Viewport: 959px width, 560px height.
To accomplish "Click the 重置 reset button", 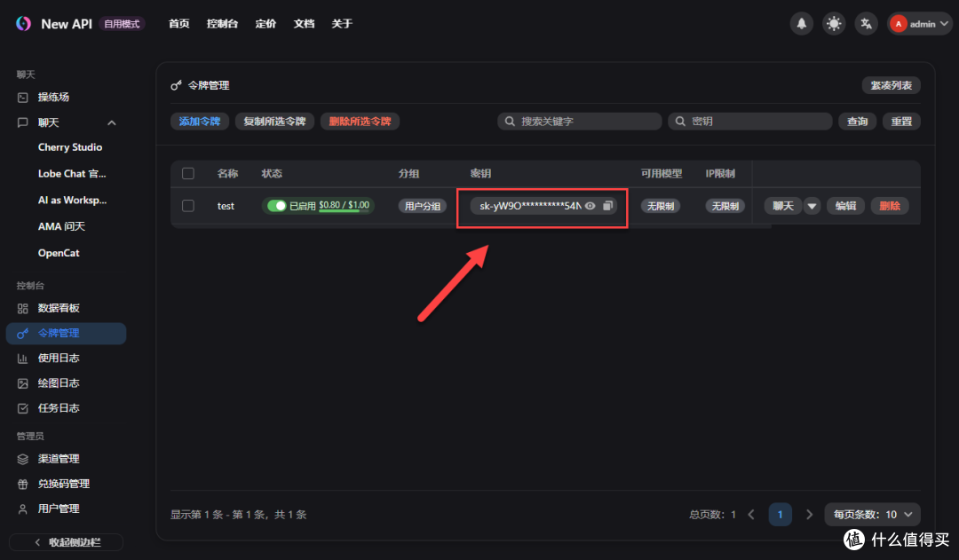I will [x=901, y=121].
